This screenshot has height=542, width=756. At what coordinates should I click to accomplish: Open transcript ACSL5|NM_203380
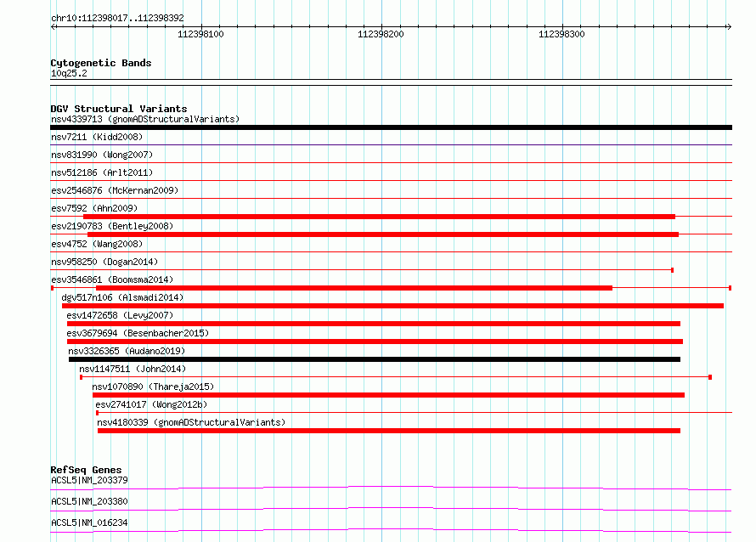89,501
